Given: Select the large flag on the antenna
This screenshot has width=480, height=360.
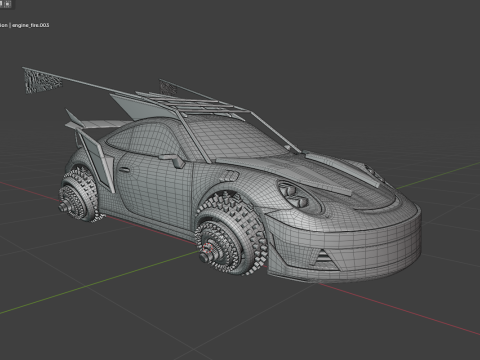Looking at the screenshot, I should [x=43, y=81].
